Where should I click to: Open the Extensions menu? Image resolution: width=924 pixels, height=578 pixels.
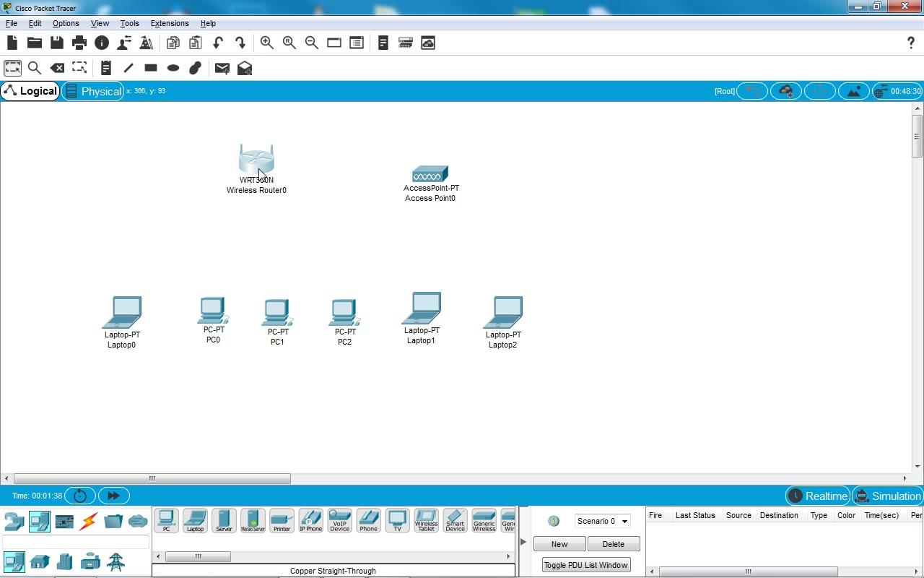pos(169,23)
